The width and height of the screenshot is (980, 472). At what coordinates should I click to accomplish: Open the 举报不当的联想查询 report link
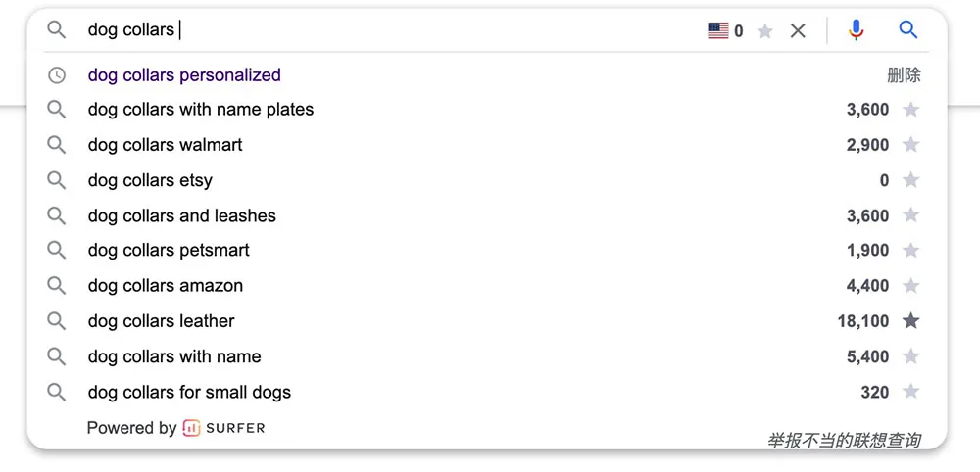(x=844, y=440)
